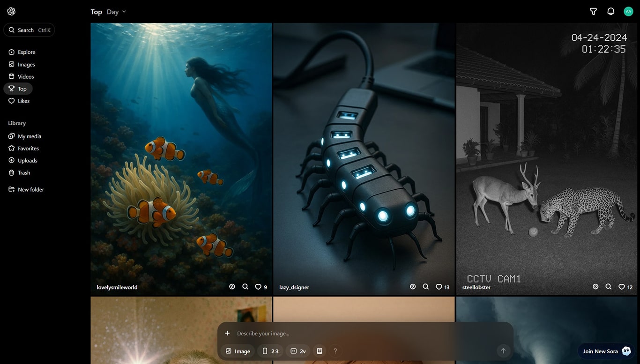Open Favorites in the Library section
This screenshot has height=364, width=640.
coord(28,149)
